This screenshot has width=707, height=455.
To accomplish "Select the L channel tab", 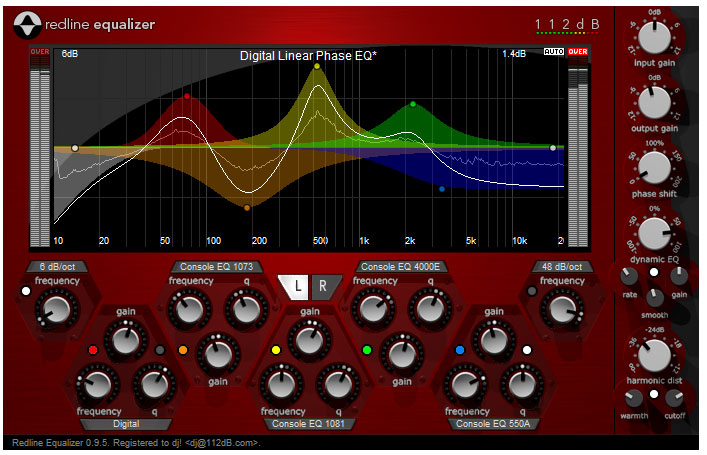I will point(294,287).
